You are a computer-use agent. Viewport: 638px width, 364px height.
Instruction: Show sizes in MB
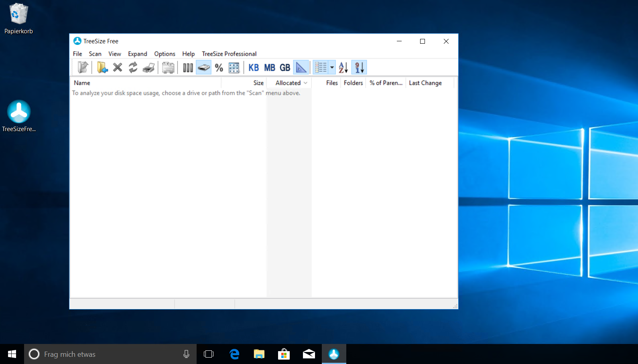(270, 67)
